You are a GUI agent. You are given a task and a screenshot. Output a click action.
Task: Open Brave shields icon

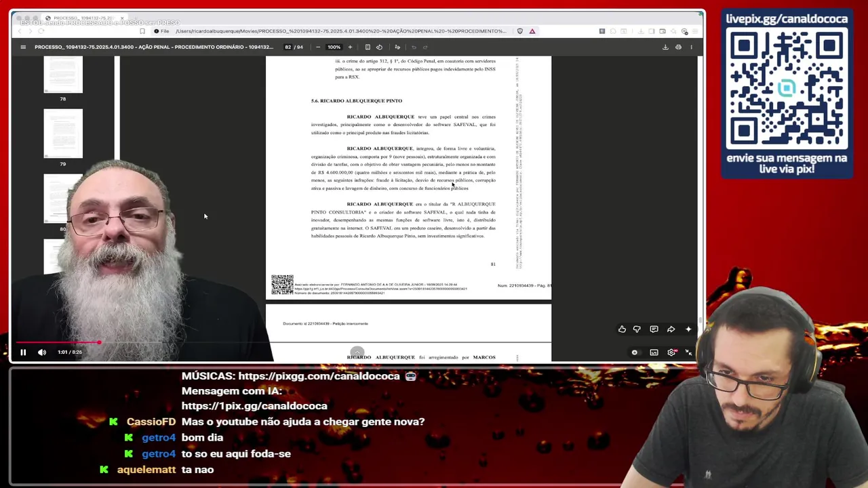coord(520,31)
